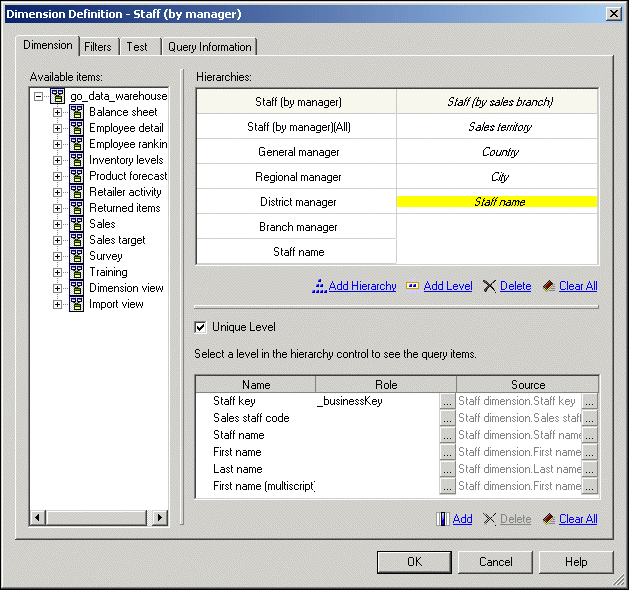Select the highlighted Staff name level cell
The height and width of the screenshot is (590, 629).
(x=497, y=202)
